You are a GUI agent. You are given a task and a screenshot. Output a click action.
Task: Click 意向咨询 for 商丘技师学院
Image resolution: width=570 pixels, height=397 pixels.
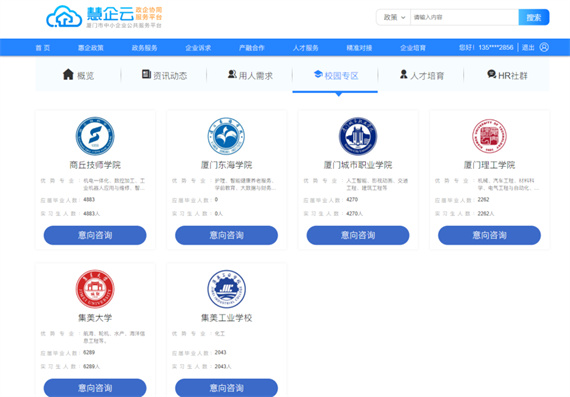pyautogui.click(x=95, y=235)
